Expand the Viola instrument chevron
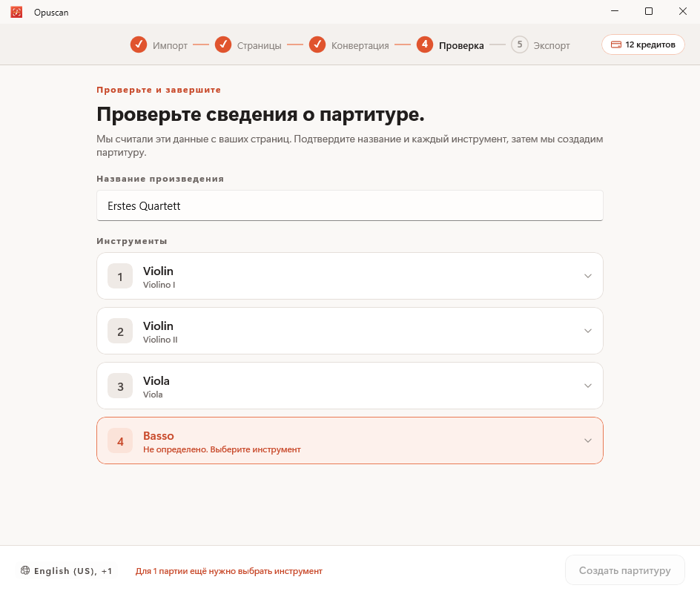This screenshot has height=594, width=700. tap(588, 386)
